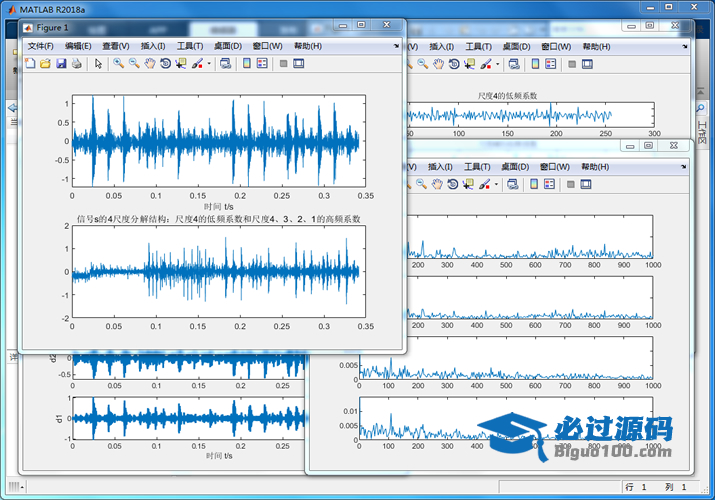Open 插入(I) menu in Figure 1
The image size is (715, 500).
[153, 46]
